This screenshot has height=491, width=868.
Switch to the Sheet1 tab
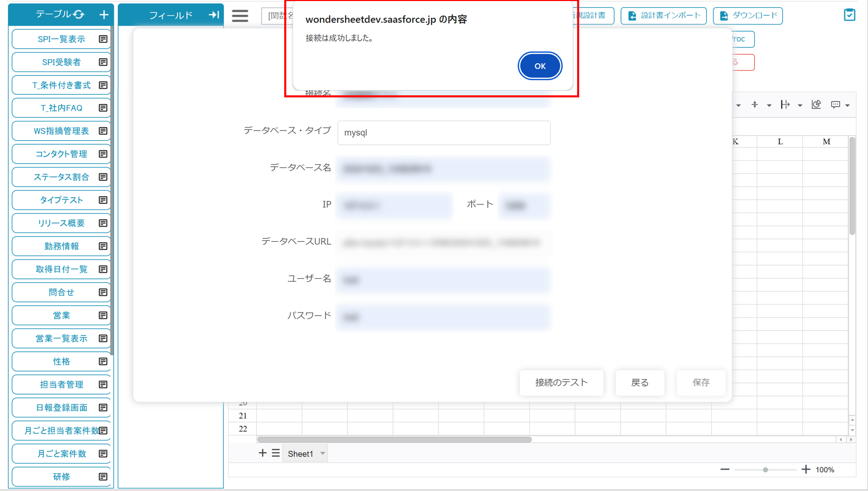(300, 454)
